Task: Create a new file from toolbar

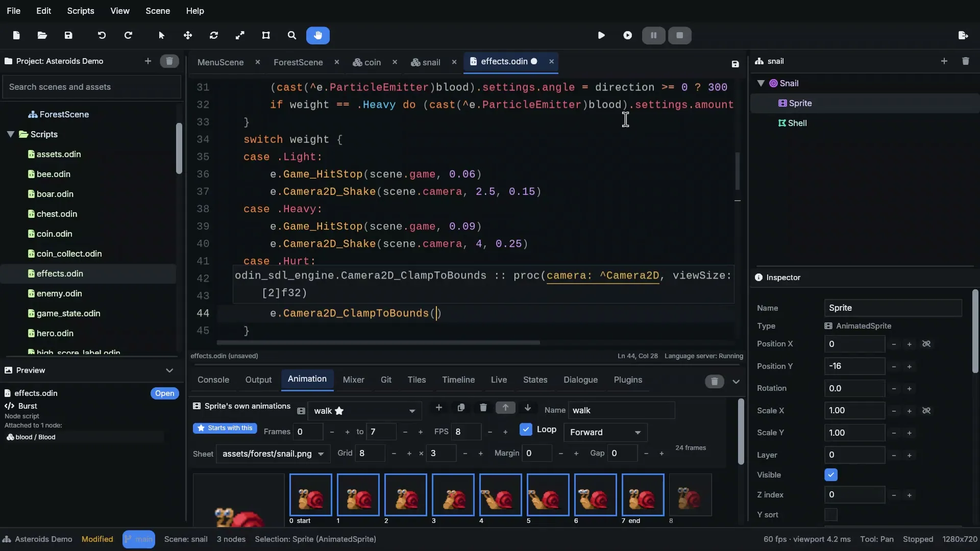Action: [16, 35]
